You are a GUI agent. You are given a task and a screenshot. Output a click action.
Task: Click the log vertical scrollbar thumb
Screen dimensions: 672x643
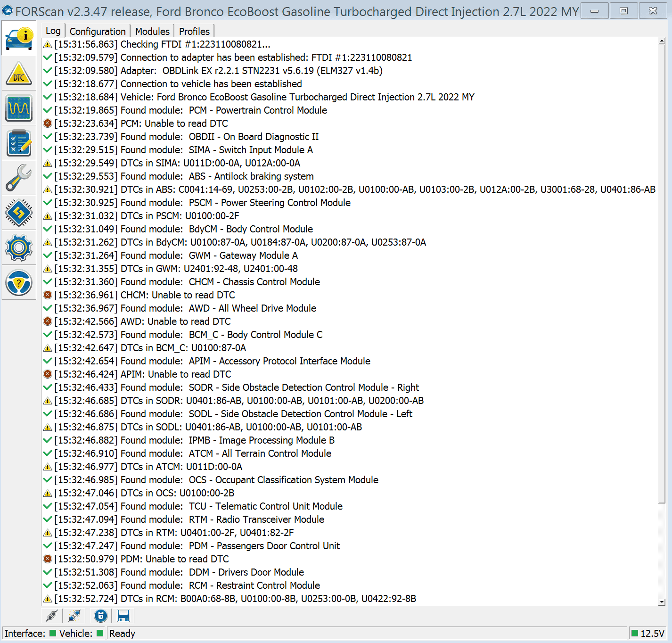[x=662, y=274]
